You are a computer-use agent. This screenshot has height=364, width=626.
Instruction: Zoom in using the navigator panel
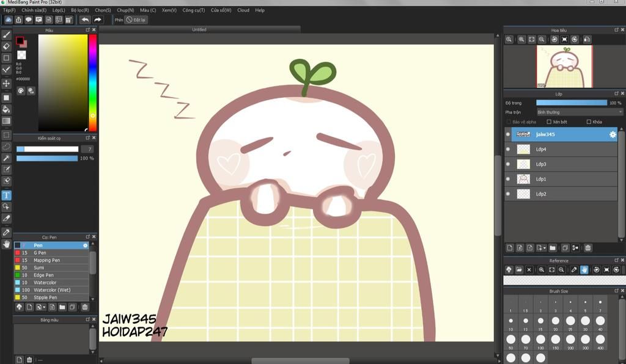(x=521, y=40)
